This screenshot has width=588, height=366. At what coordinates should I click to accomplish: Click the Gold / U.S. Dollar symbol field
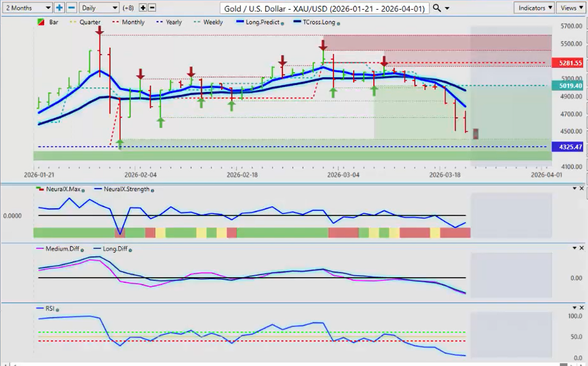324,8
